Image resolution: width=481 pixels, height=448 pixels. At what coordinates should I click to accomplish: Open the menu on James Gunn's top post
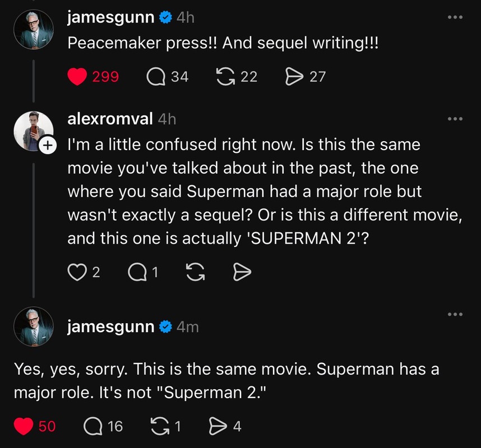pos(454,17)
